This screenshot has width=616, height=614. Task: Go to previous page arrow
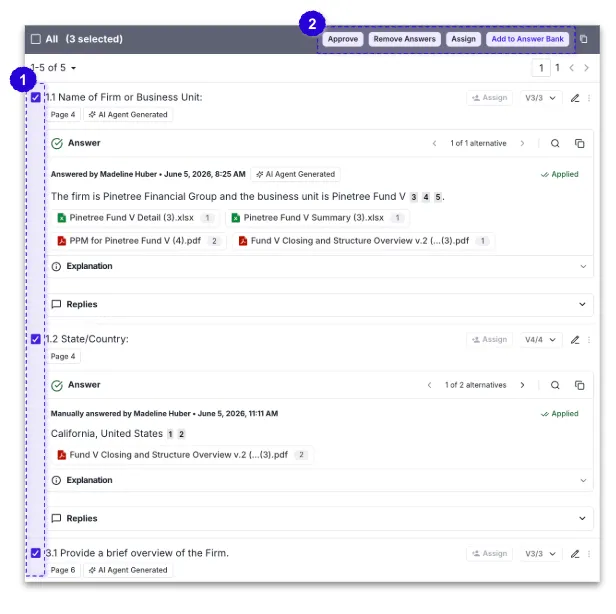point(572,68)
